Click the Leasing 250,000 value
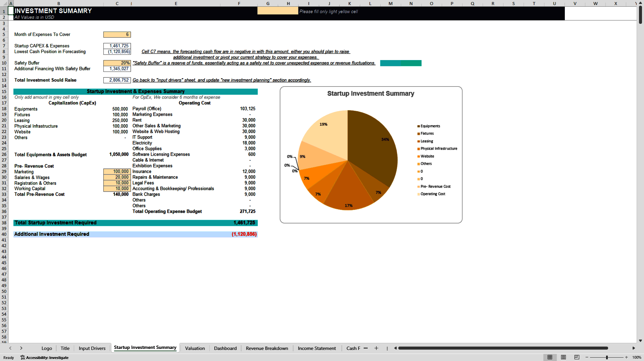This screenshot has width=644, height=361. [x=120, y=120]
